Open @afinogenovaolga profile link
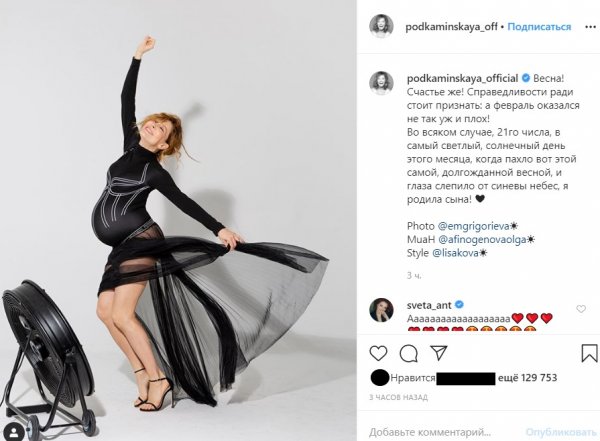Viewport: 600px width, 441px height. point(482,240)
